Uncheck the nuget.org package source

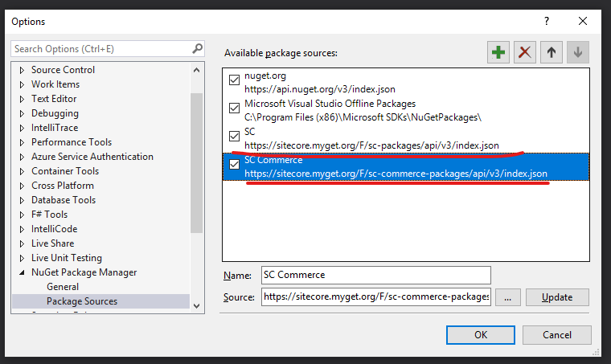click(234, 80)
